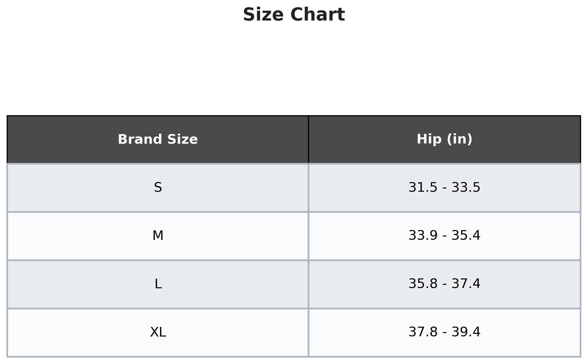Click the XL brand size cell
Image resolution: width=588 pixels, height=364 pixels.
(158, 332)
